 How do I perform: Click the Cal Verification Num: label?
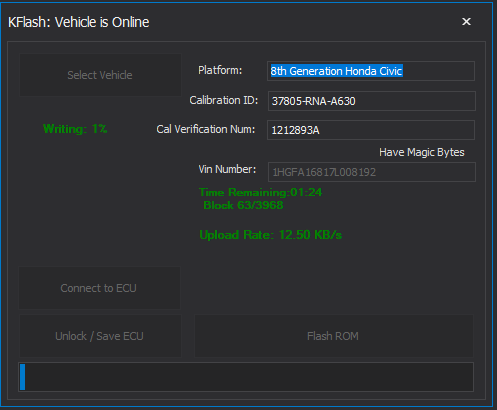pos(206,129)
